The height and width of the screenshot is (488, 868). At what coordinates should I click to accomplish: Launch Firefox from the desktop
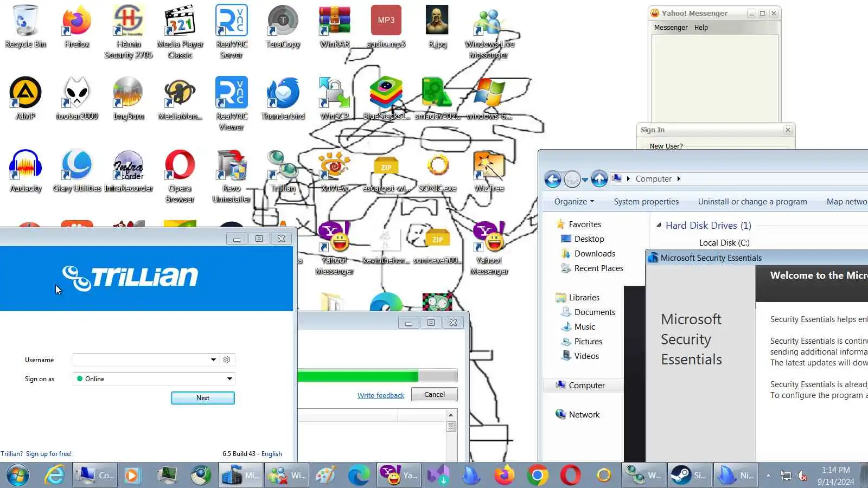76,26
